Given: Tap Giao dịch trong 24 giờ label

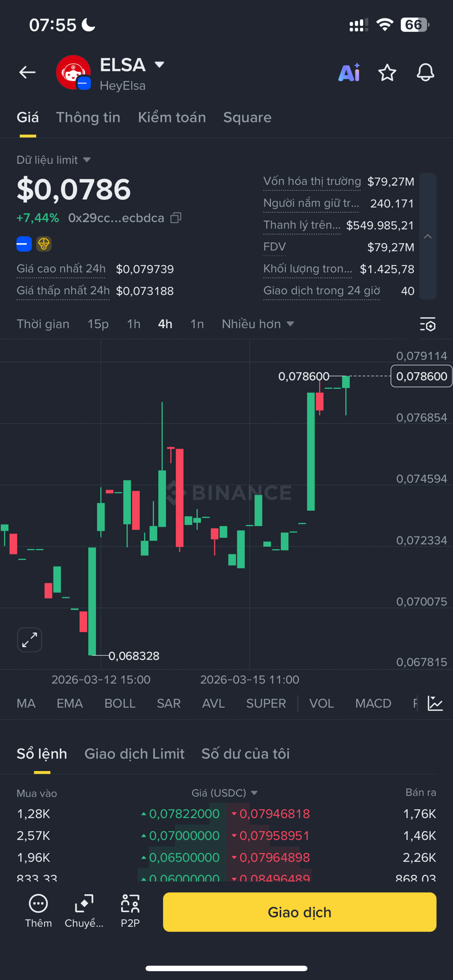Looking at the screenshot, I should (322, 291).
